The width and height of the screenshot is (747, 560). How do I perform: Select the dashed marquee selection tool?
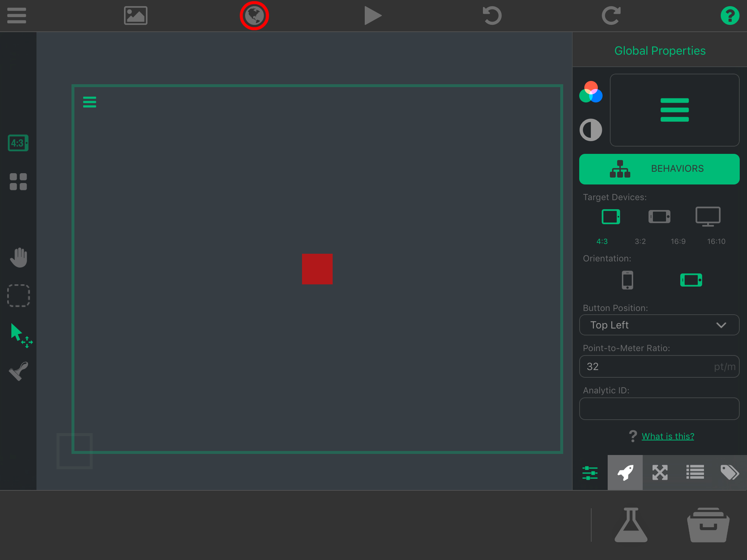click(18, 295)
